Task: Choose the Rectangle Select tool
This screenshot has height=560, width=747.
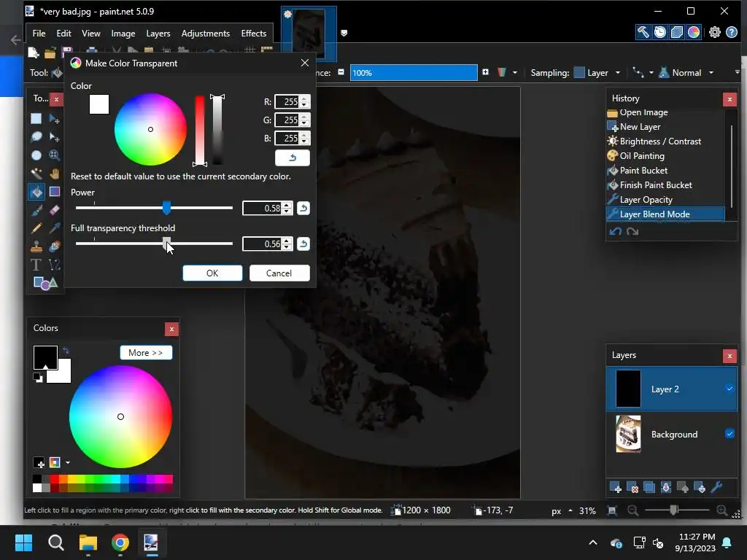Action: coord(36,118)
